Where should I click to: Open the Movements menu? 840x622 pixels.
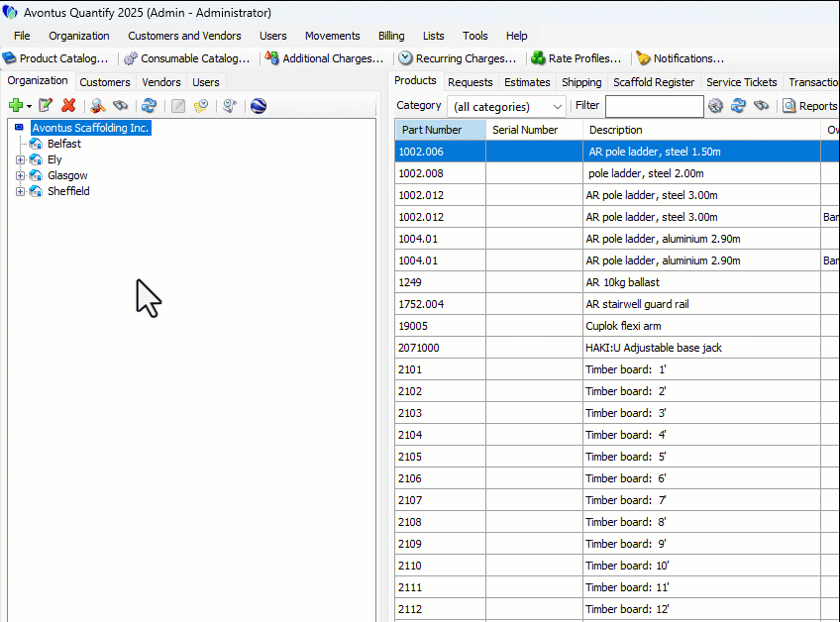pos(332,36)
